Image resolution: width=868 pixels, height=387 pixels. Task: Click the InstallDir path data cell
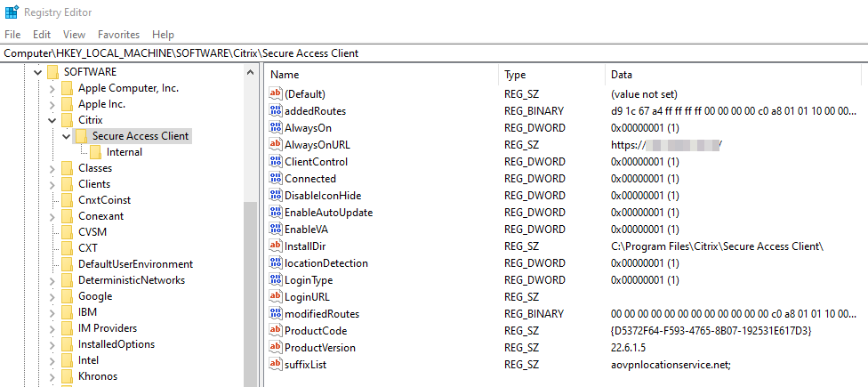pyautogui.click(x=718, y=246)
